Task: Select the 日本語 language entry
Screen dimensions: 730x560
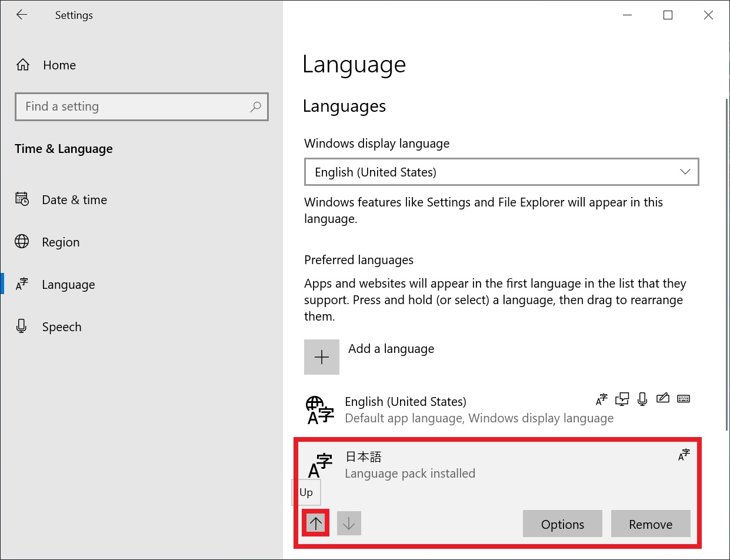Action: [x=497, y=492]
